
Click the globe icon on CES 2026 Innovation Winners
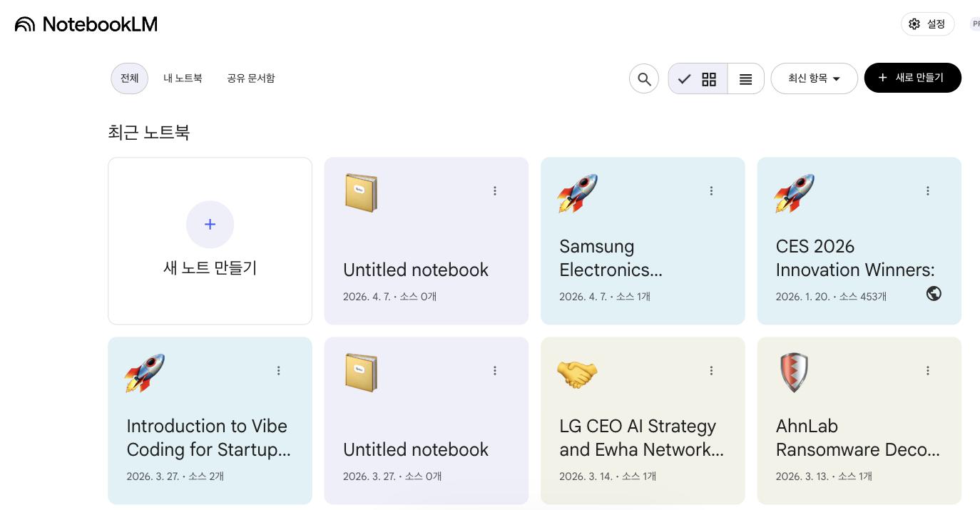pyautogui.click(x=934, y=293)
